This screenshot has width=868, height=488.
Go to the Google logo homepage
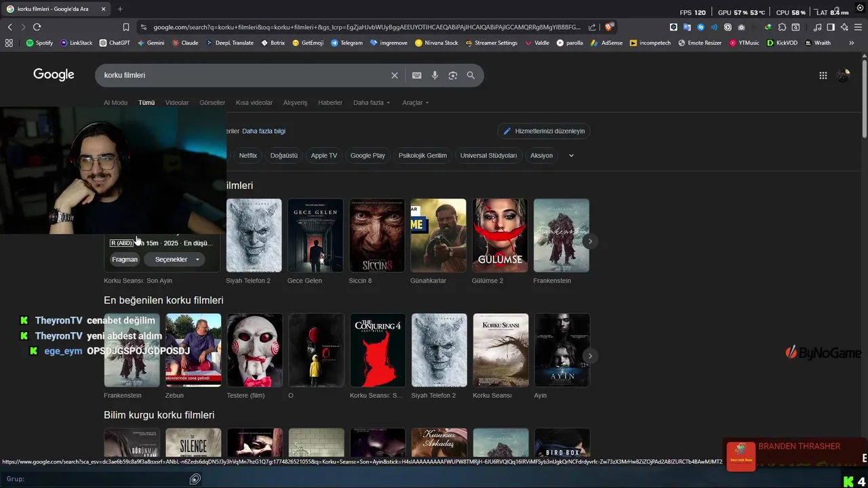54,75
